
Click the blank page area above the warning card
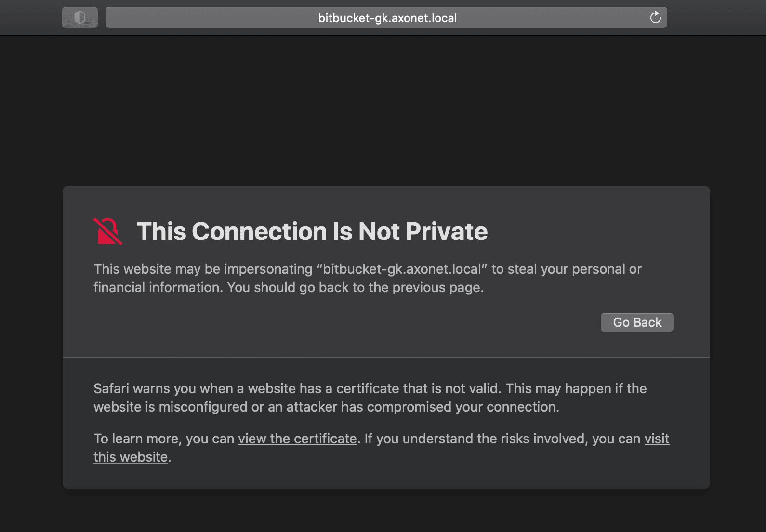(385, 111)
